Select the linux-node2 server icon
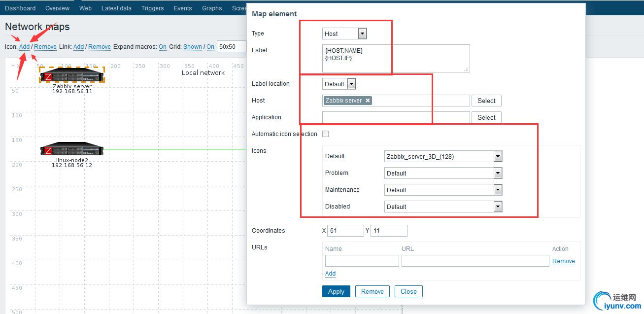Viewport: 644px width, 314px height. click(x=72, y=150)
